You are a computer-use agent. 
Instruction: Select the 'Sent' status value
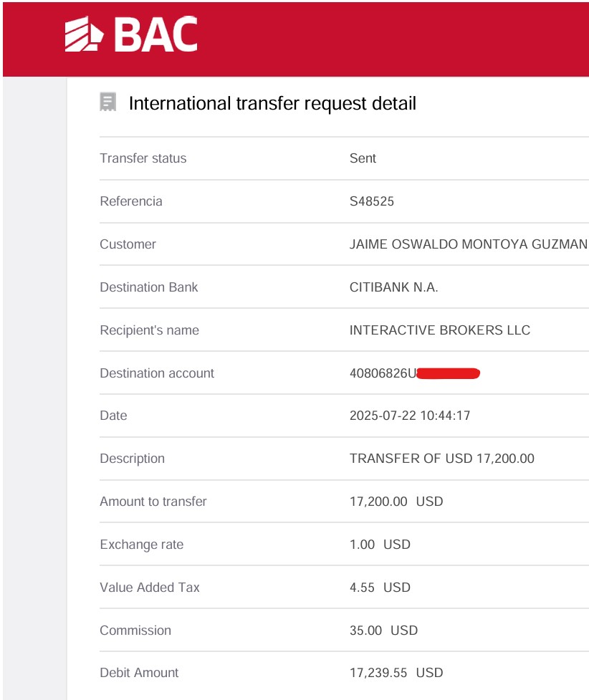click(x=363, y=158)
